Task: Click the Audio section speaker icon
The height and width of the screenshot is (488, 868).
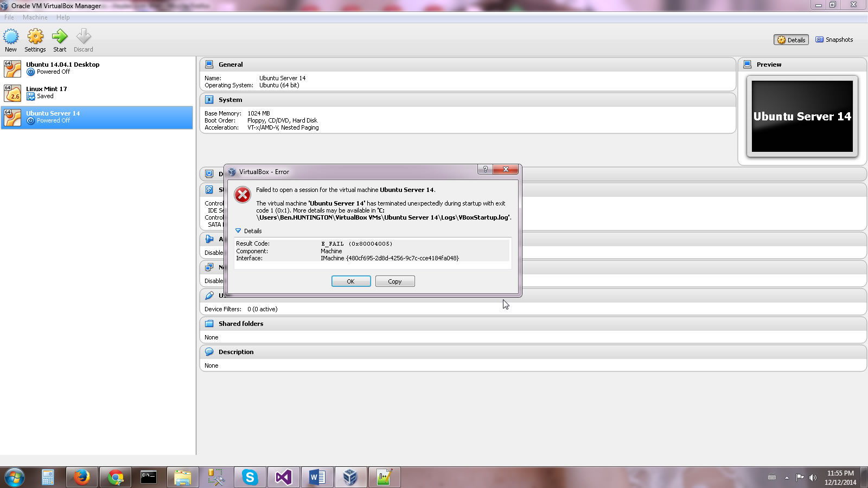Action: pos(209,239)
